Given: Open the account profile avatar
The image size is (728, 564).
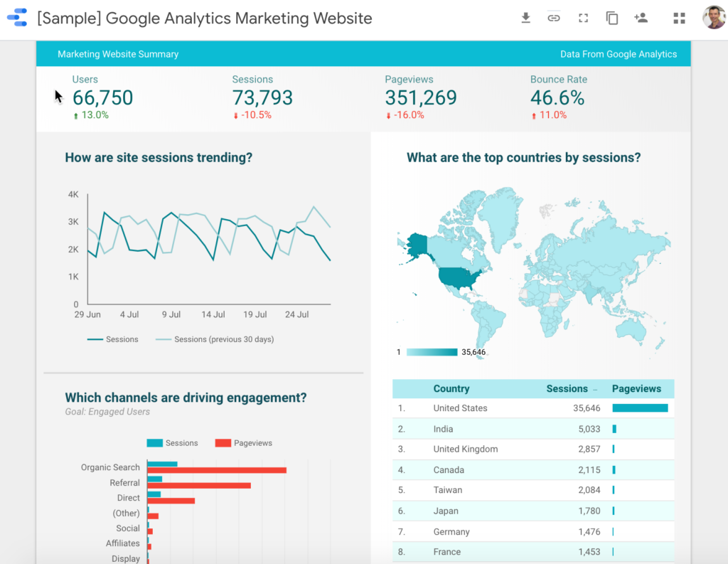Looking at the screenshot, I should coord(714,18).
